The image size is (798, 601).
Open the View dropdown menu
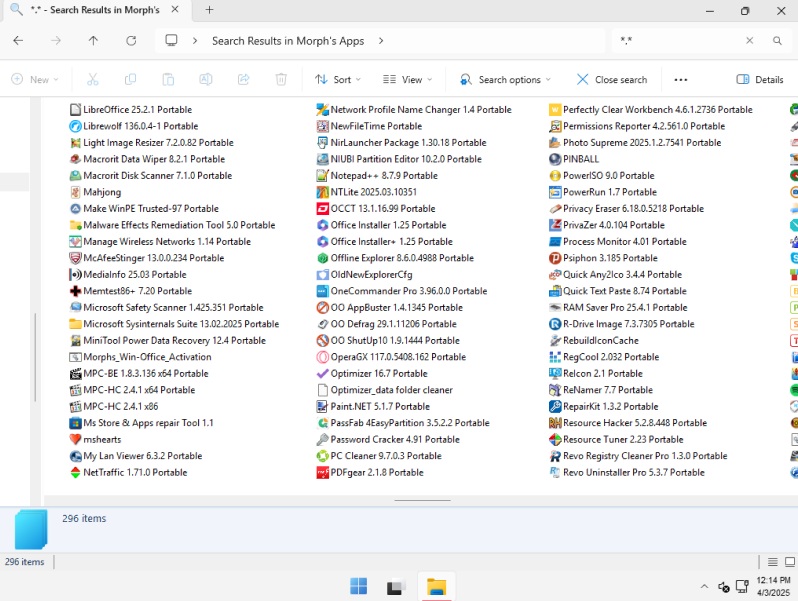408,79
